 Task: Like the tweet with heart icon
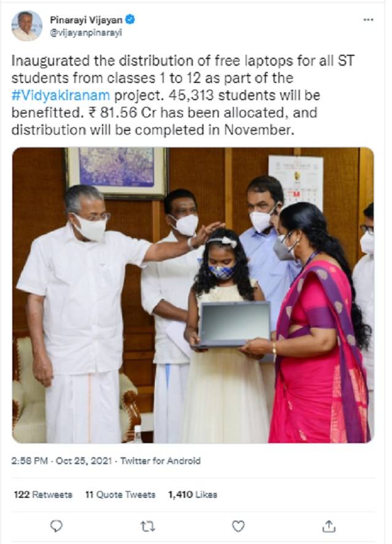click(x=238, y=526)
